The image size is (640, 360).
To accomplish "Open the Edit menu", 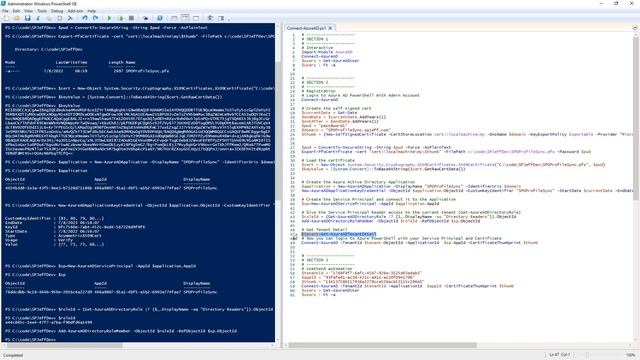I will (x=16, y=11).
